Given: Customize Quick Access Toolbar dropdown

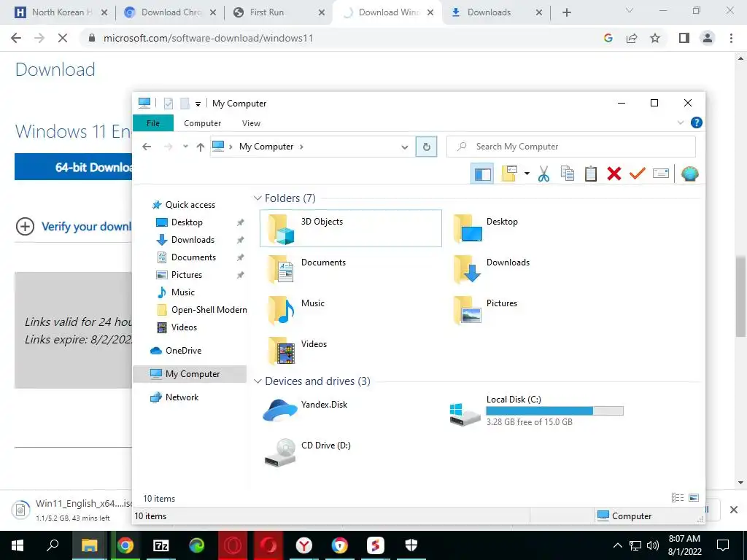Looking at the screenshot, I should (198, 104).
